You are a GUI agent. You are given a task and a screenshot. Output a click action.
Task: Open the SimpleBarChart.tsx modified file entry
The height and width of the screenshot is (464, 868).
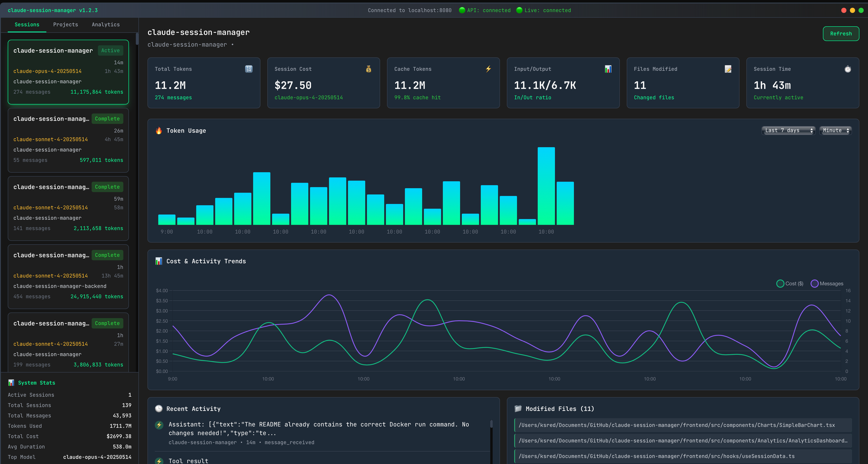pos(682,425)
